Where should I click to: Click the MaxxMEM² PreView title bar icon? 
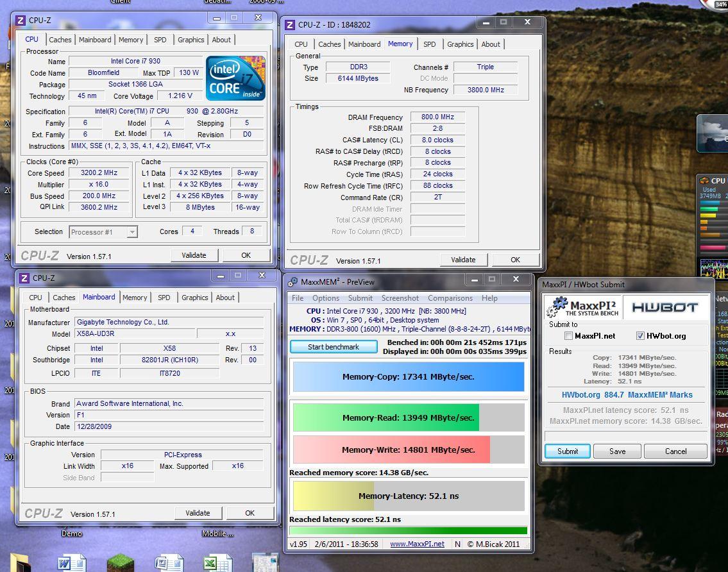pyautogui.click(x=292, y=282)
